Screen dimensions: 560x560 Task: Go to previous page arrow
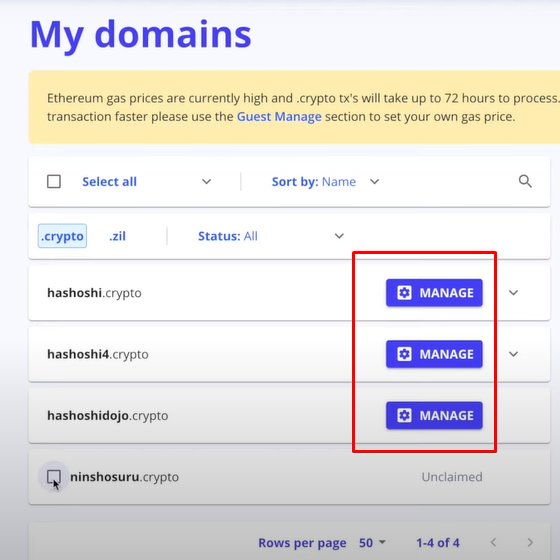tap(494, 542)
